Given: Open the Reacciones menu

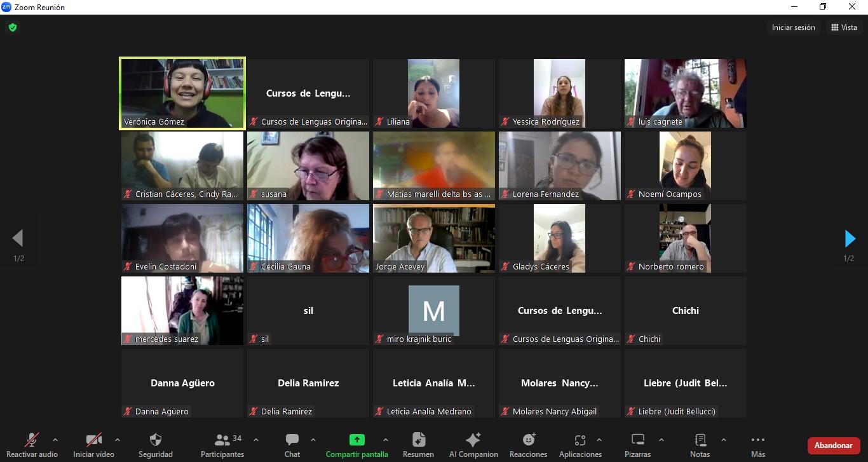Looking at the screenshot, I should 528,440.
